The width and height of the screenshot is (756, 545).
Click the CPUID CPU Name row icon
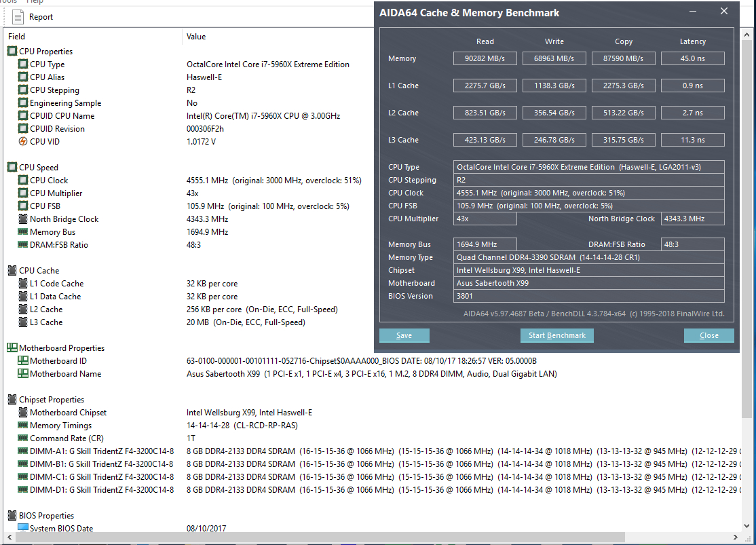[x=22, y=116]
